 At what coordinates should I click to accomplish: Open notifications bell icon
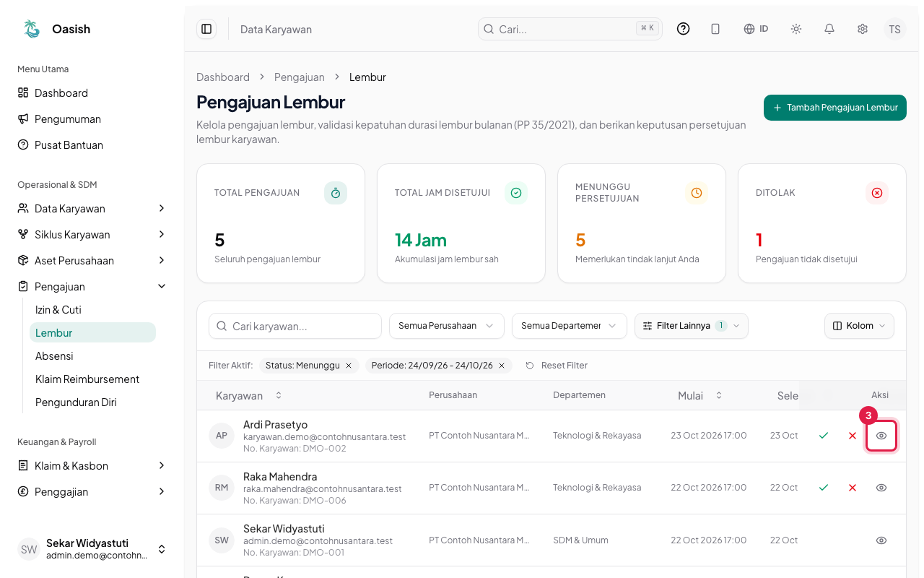(829, 29)
